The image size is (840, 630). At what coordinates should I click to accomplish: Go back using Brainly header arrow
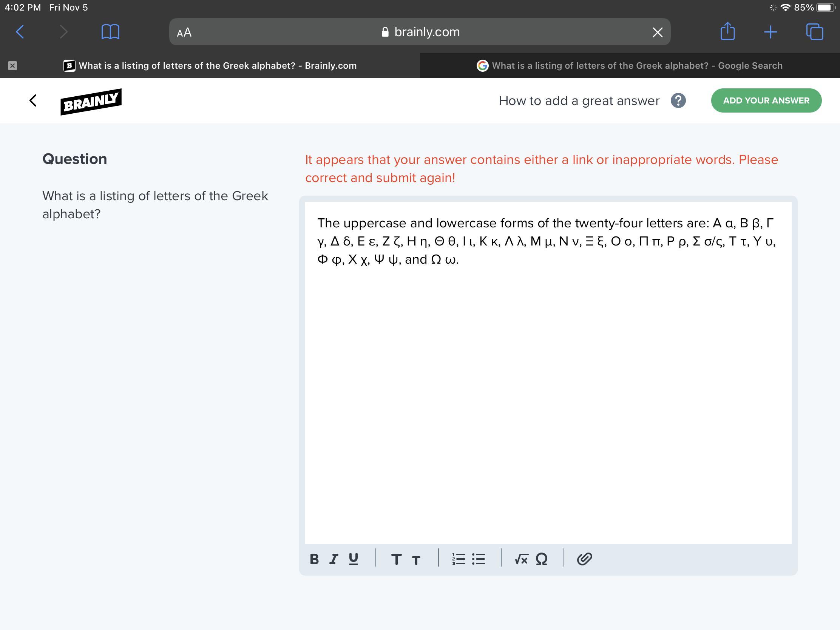pos(33,100)
